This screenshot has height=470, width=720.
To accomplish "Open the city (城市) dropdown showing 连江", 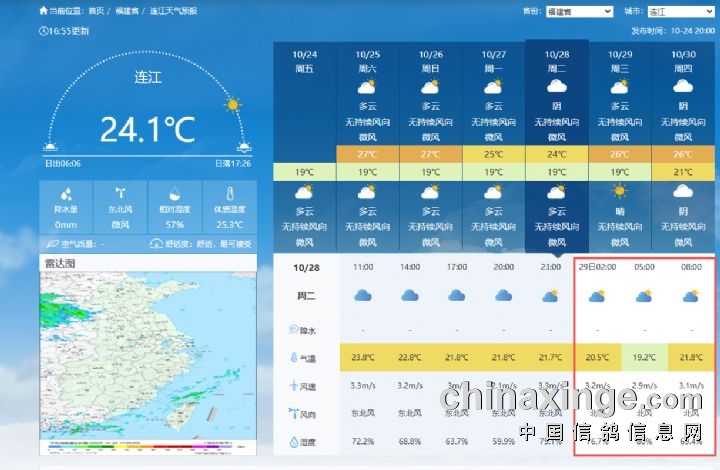I will 680,12.
